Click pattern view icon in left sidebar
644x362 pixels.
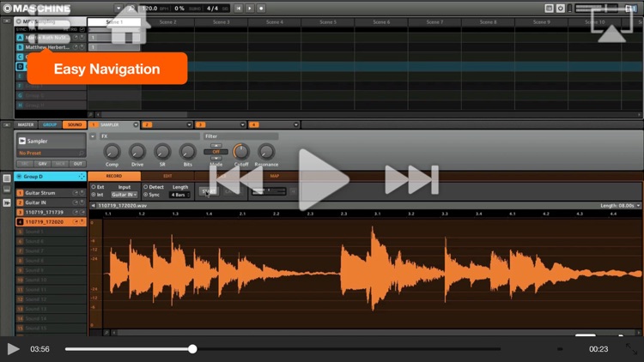click(7, 178)
